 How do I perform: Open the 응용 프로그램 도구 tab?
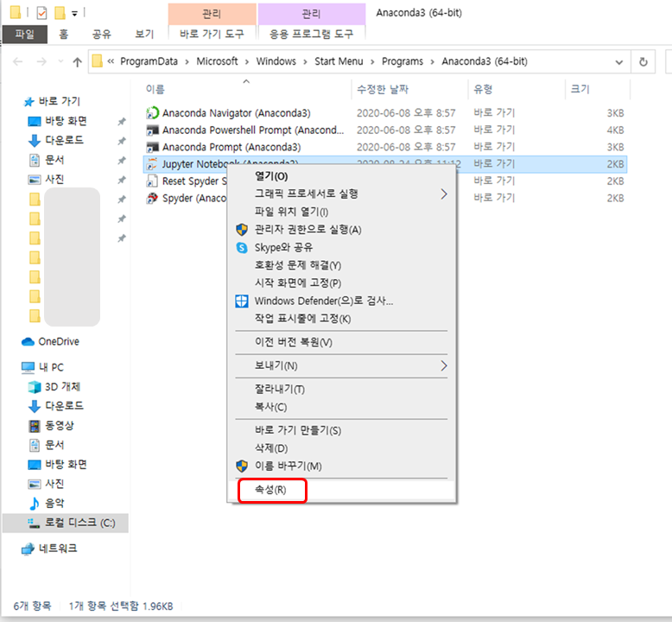click(x=311, y=34)
